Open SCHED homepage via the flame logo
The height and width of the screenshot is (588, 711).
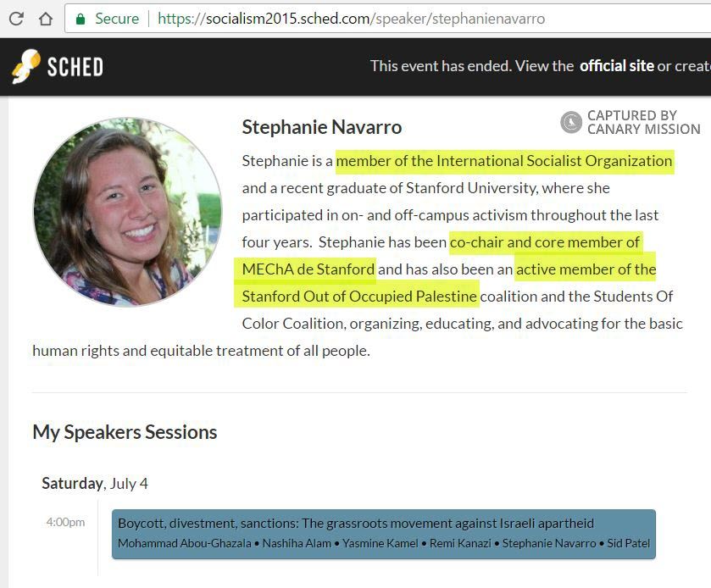27,64
